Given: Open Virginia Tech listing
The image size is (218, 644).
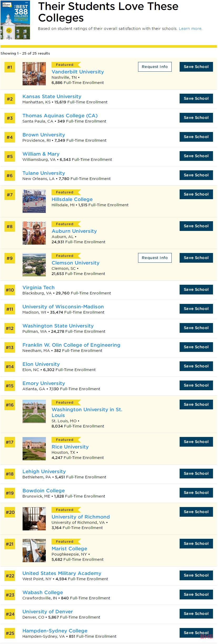Looking at the screenshot, I should pyautogui.click(x=38, y=287).
